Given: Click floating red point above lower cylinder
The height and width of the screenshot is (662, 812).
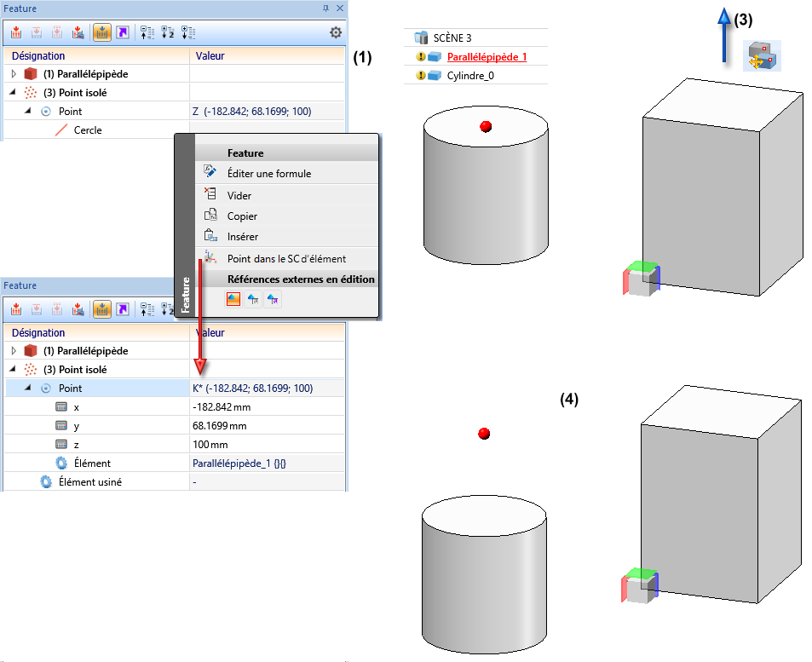Looking at the screenshot, I should [484, 434].
